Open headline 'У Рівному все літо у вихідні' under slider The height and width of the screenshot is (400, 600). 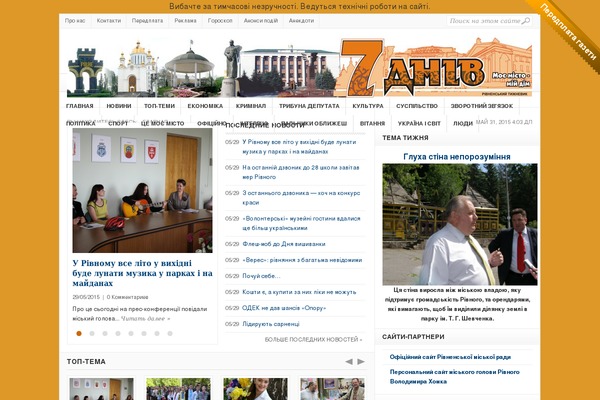click(142, 273)
